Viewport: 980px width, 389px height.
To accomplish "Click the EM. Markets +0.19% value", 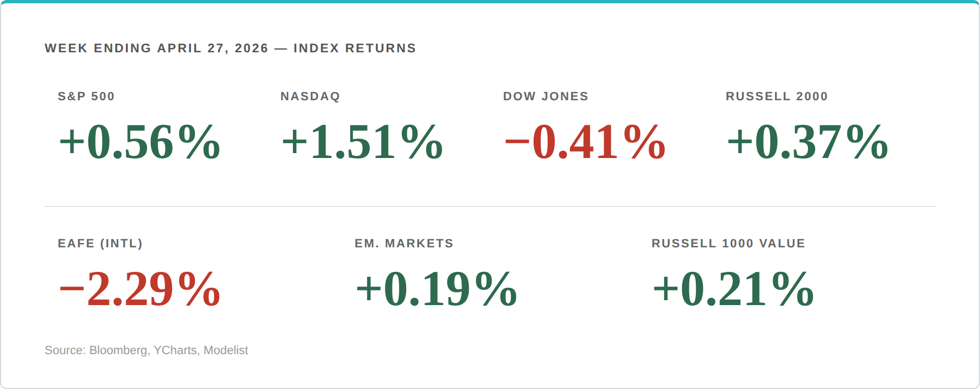I will [436, 289].
